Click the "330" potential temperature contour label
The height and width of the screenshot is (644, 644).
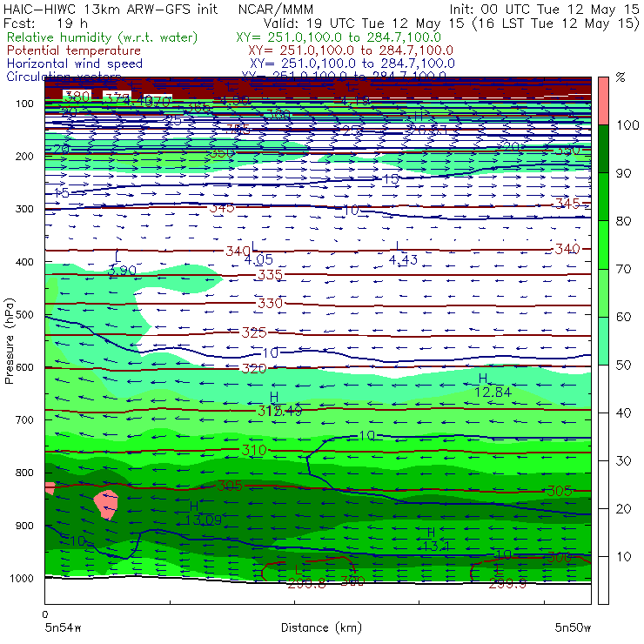tap(271, 304)
